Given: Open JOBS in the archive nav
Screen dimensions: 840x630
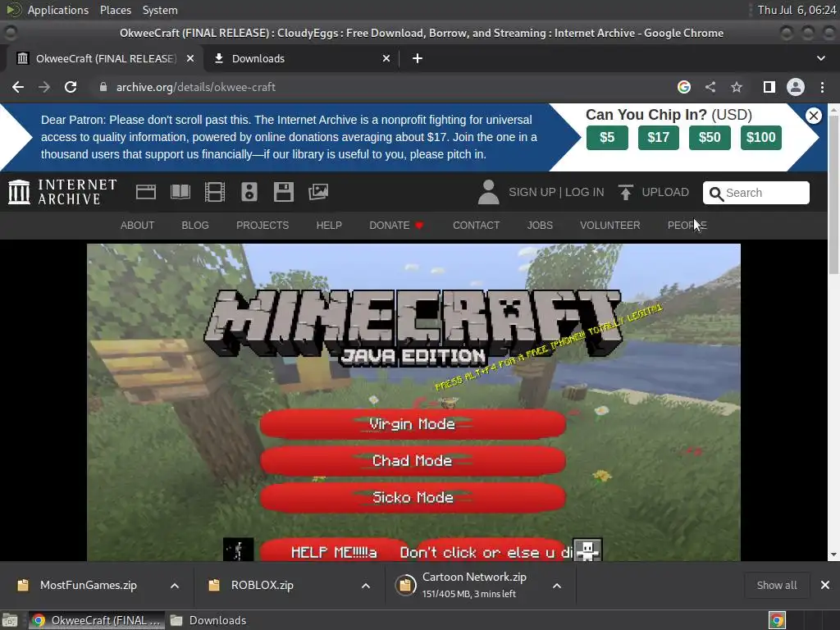Looking at the screenshot, I should pyautogui.click(x=540, y=225).
